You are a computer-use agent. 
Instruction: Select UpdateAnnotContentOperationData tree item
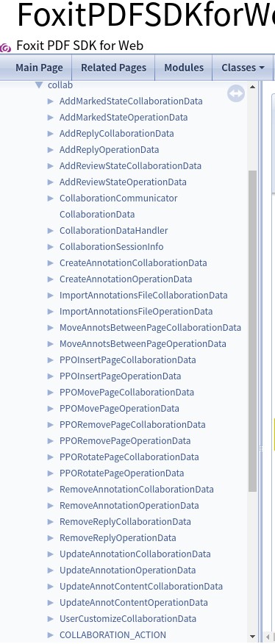click(134, 603)
